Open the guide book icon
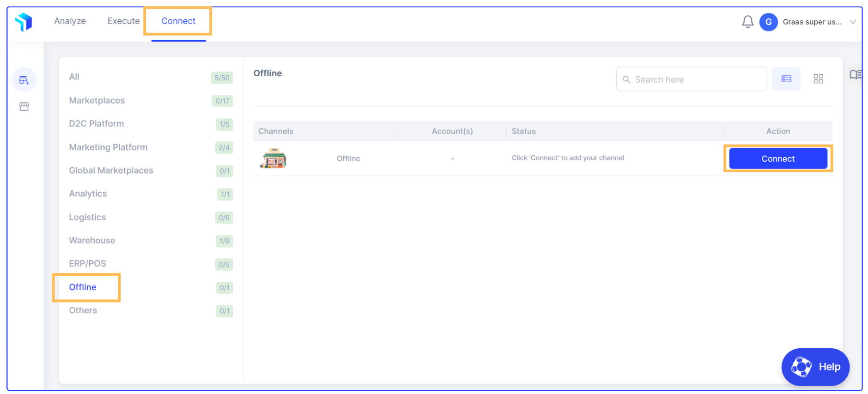The image size is (868, 394). 856,74
